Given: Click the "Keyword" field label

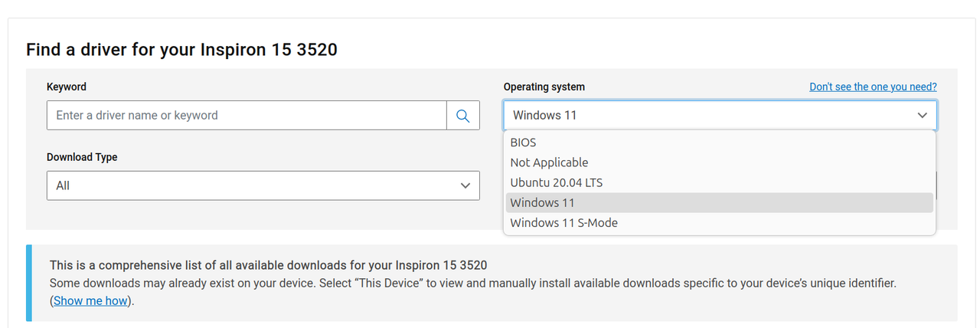Looking at the screenshot, I should 67,87.
